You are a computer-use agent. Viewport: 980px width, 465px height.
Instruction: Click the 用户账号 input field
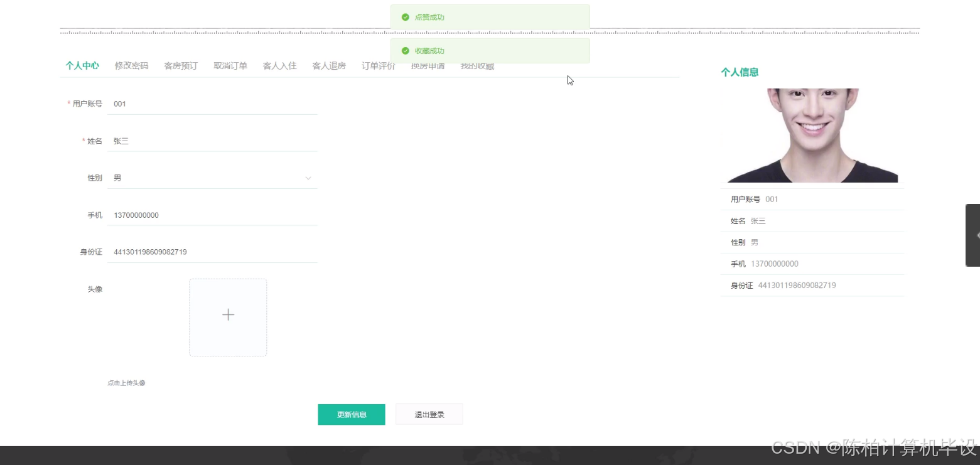[x=212, y=104]
